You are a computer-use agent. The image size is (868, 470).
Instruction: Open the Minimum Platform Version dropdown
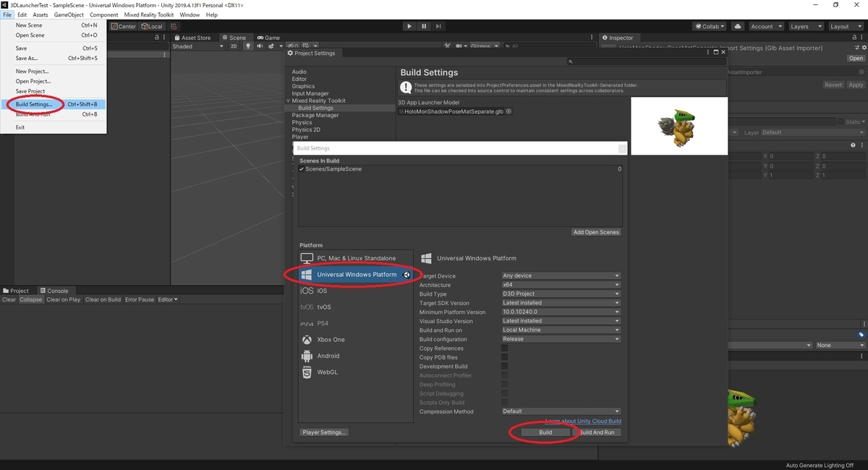561,312
